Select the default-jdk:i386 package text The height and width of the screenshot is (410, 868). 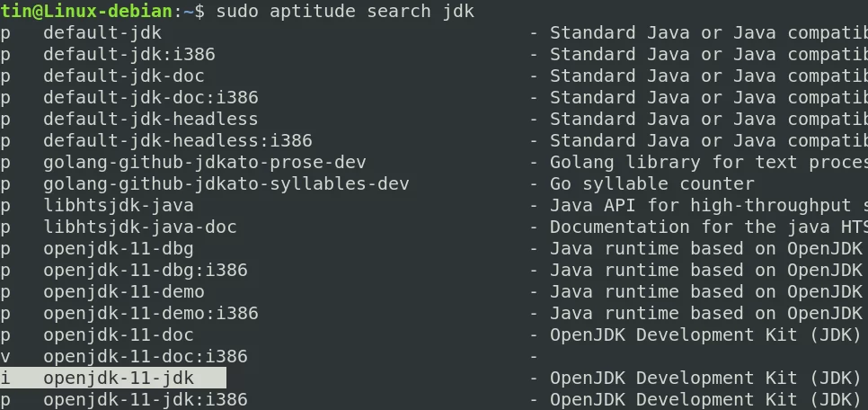coord(129,54)
